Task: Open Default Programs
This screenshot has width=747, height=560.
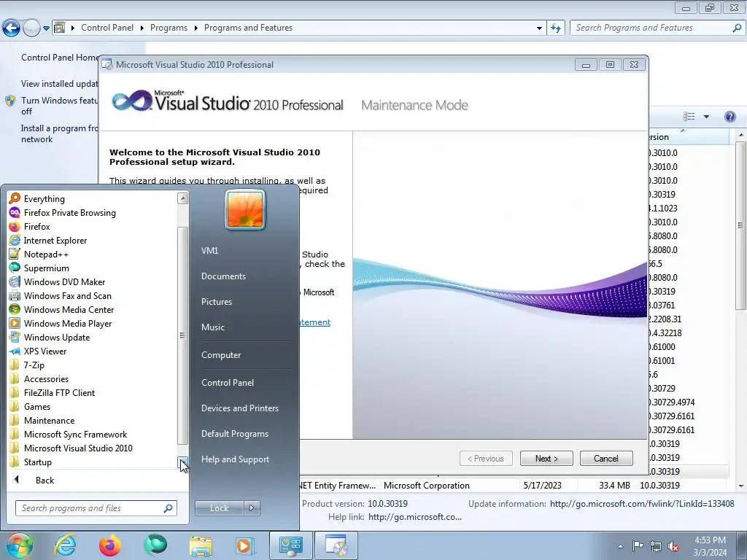Action: tap(235, 434)
